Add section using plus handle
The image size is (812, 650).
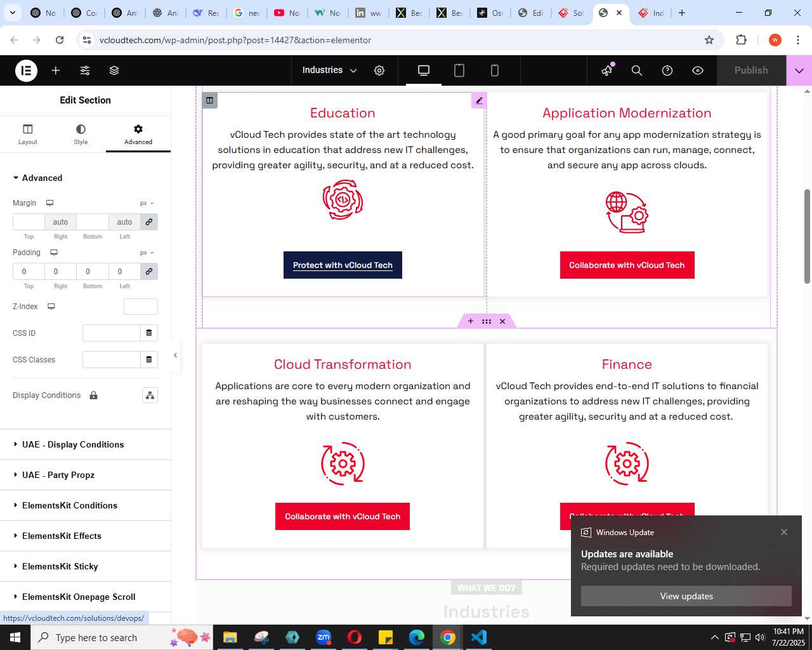pos(471,321)
